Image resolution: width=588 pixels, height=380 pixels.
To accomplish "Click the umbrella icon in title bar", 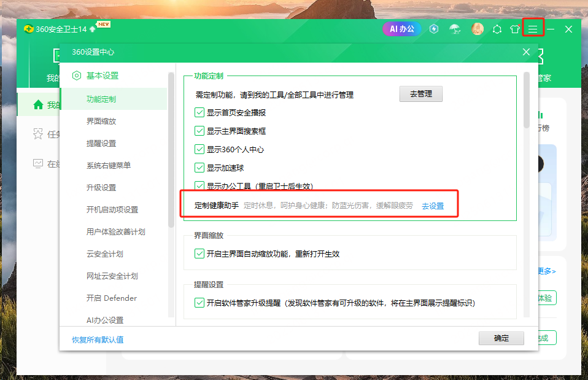I will [455, 29].
